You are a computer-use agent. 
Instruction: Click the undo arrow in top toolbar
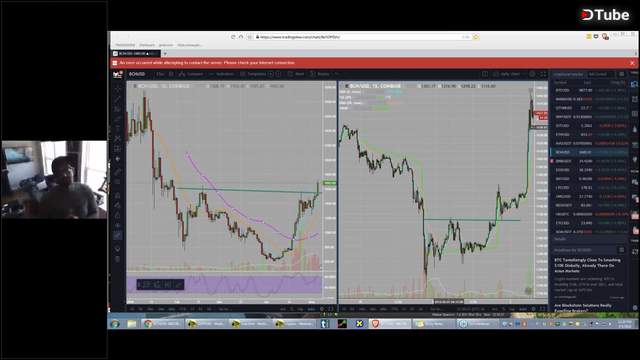[337, 74]
